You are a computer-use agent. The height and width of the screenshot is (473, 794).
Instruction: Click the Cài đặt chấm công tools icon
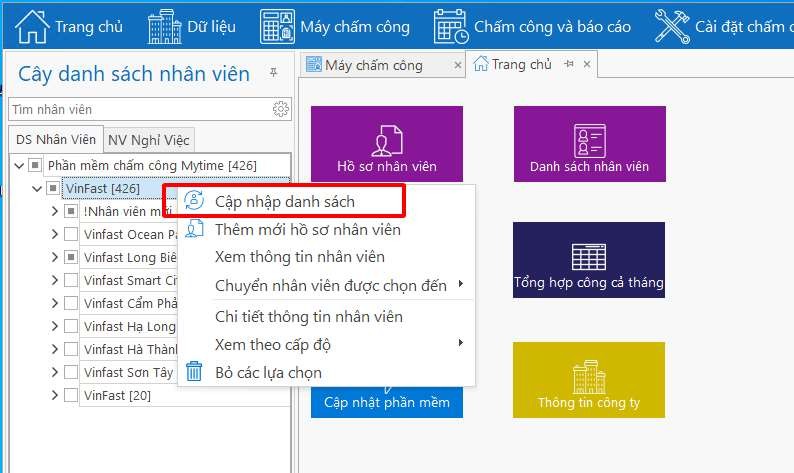671,26
